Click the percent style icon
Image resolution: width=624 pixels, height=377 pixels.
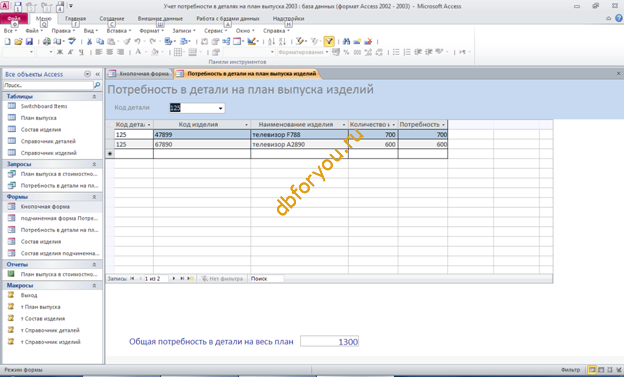point(346,52)
